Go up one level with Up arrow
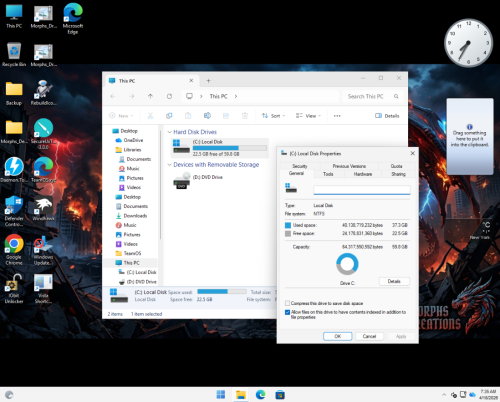Viewport: 500px width, 402px height. tap(150, 96)
